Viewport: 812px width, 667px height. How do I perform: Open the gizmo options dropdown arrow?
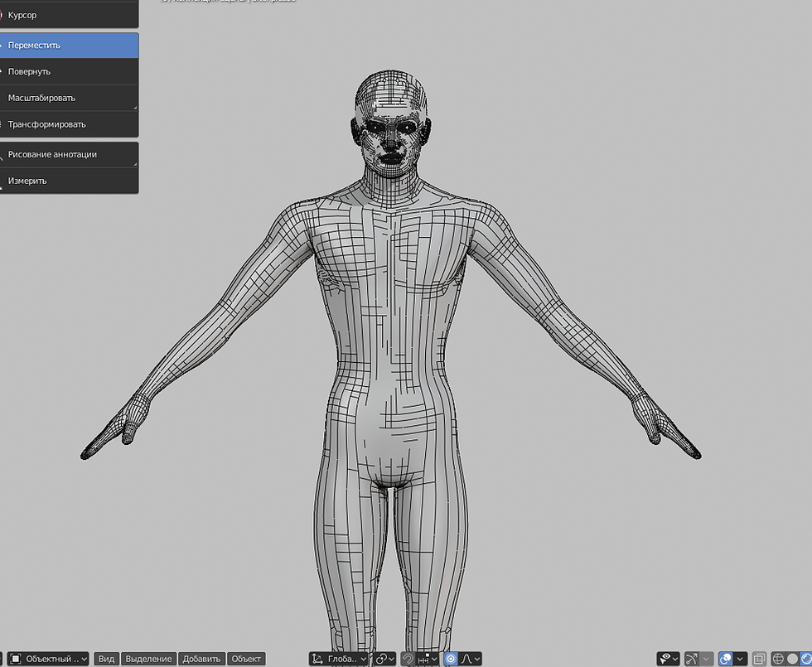click(706, 659)
